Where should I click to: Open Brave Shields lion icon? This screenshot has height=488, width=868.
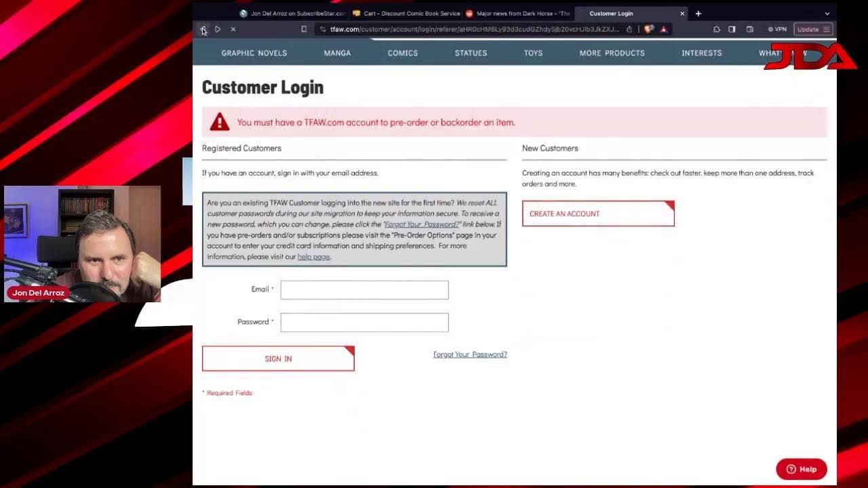(x=649, y=29)
